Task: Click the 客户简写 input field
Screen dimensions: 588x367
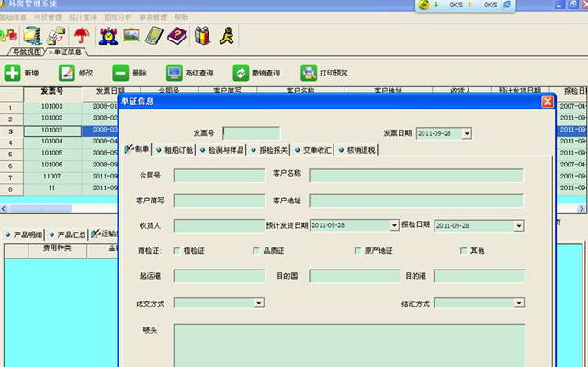Action: (x=219, y=201)
